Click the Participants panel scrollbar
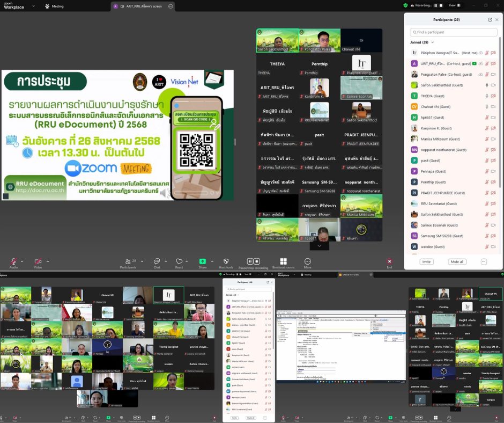504x423 pixels. (x=501, y=107)
